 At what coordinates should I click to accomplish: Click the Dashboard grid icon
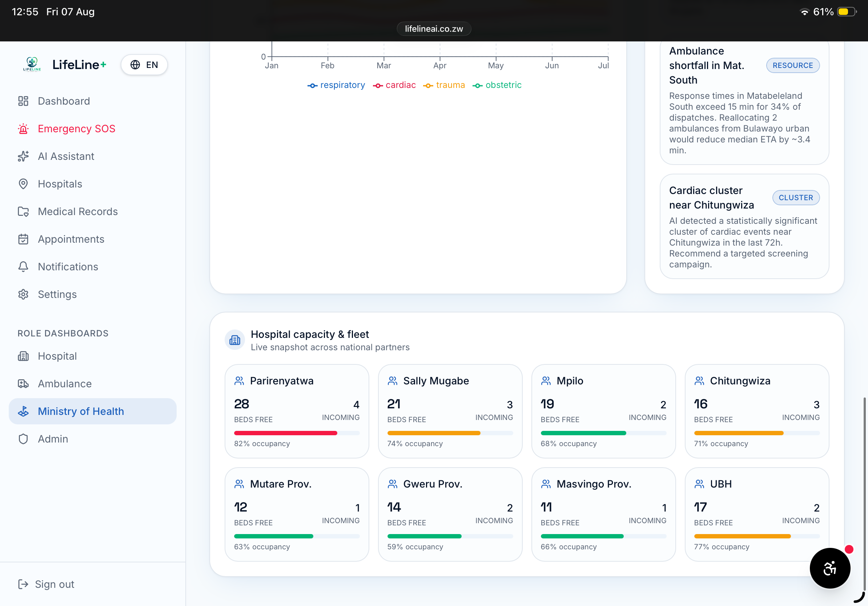23,101
